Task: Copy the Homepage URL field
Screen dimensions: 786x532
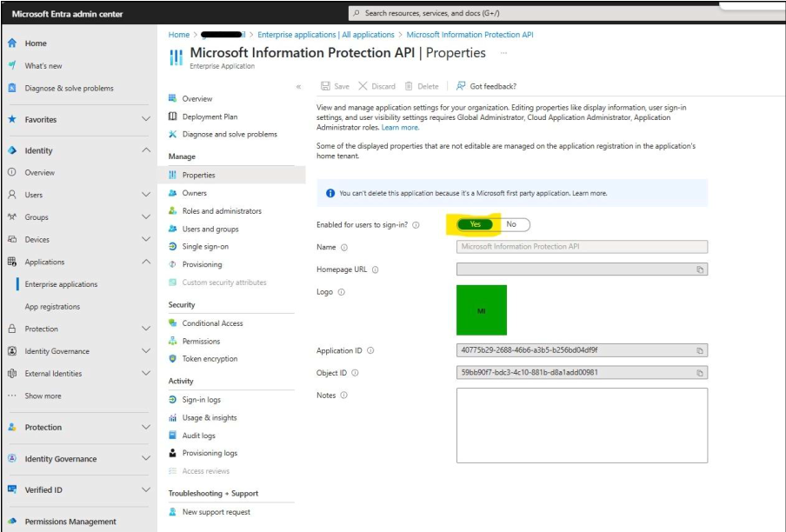Action: (x=700, y=269)
